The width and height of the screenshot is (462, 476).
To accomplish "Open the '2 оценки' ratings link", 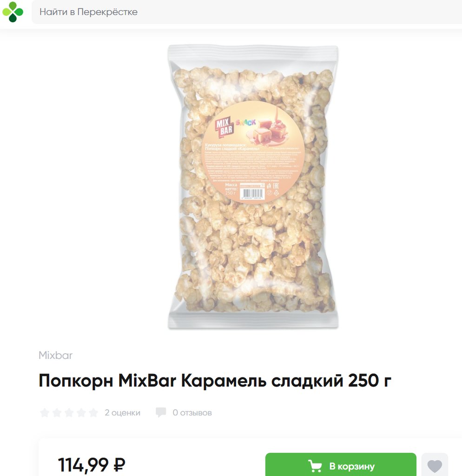I will pos(122,413).
